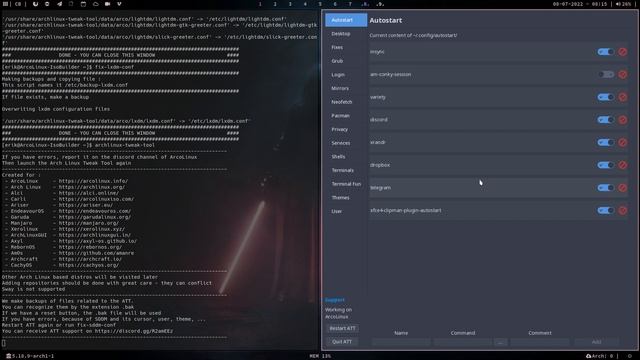Toggle discord autostart switch

[x=606, y=120]
